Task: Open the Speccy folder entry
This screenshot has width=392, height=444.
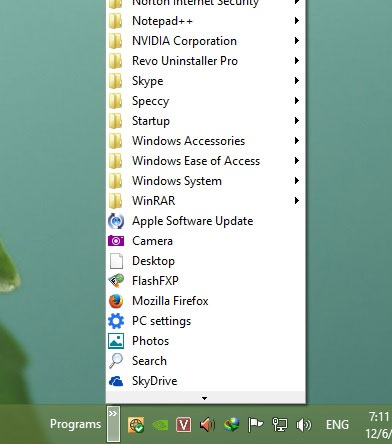Action: coord(206,101)
